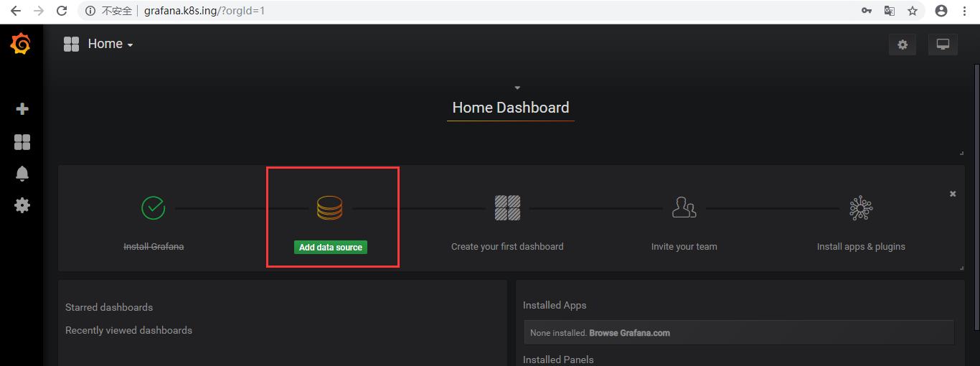
Task: Click the first dashboard grid icon
Action: click(507, 208)
